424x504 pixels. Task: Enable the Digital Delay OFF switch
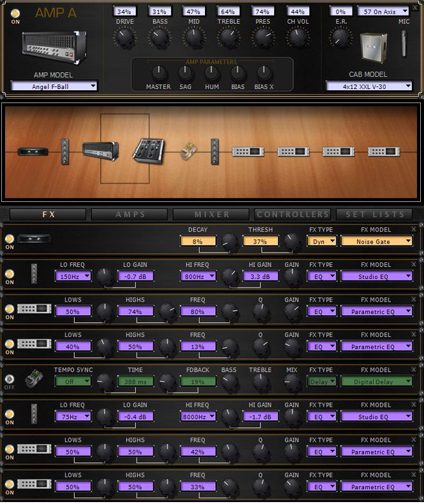coord(9,378)
